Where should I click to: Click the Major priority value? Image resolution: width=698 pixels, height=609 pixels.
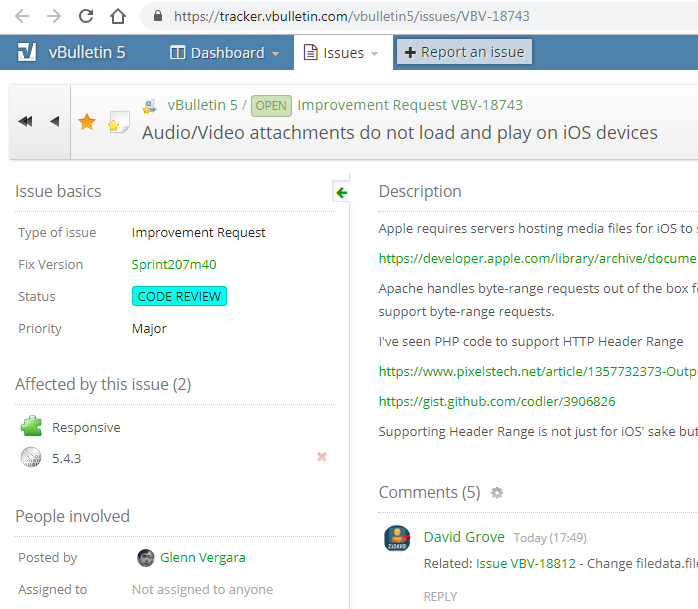click(149, 329)
